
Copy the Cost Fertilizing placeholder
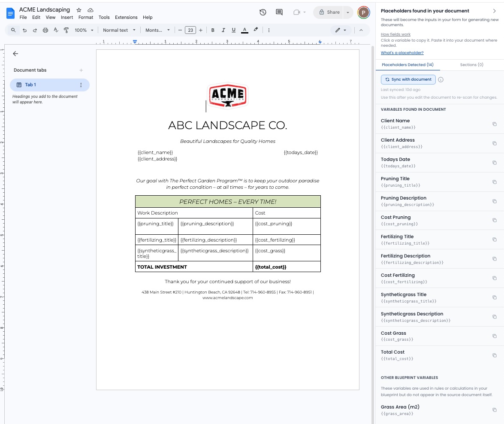(495, 278)
